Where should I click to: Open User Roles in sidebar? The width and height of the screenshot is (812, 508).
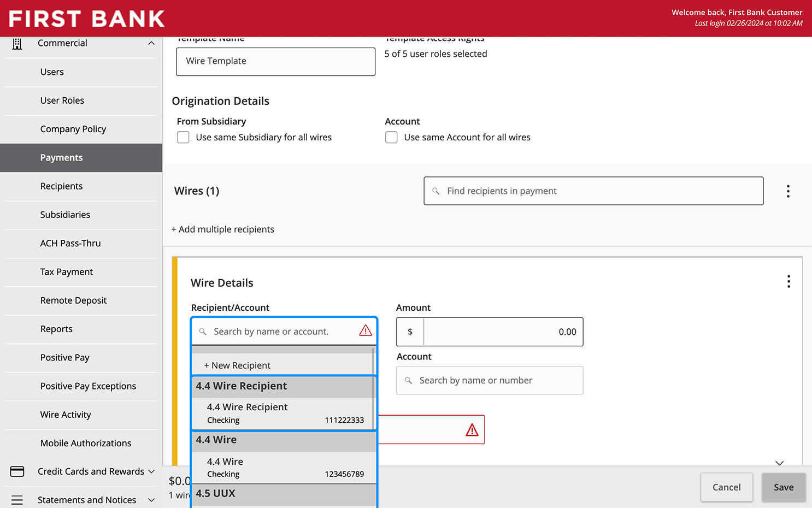[x=81, y=101]
